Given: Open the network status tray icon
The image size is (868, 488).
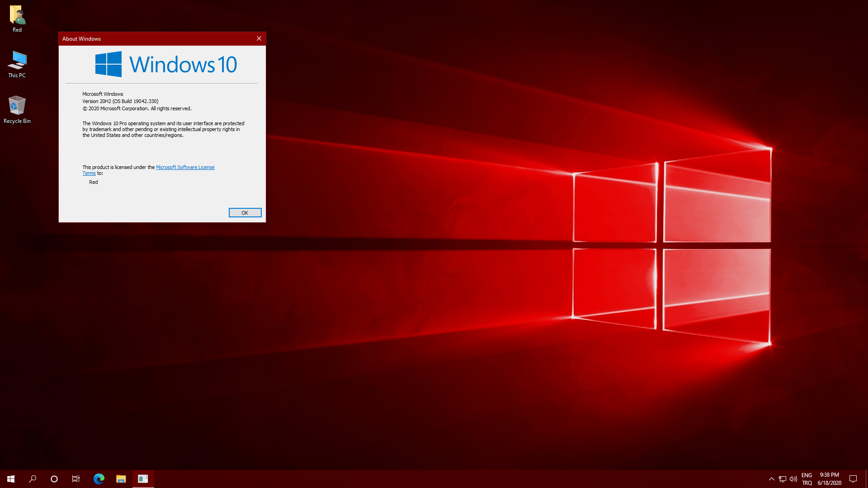Looking at the screenshot, I should click(783, 479).
